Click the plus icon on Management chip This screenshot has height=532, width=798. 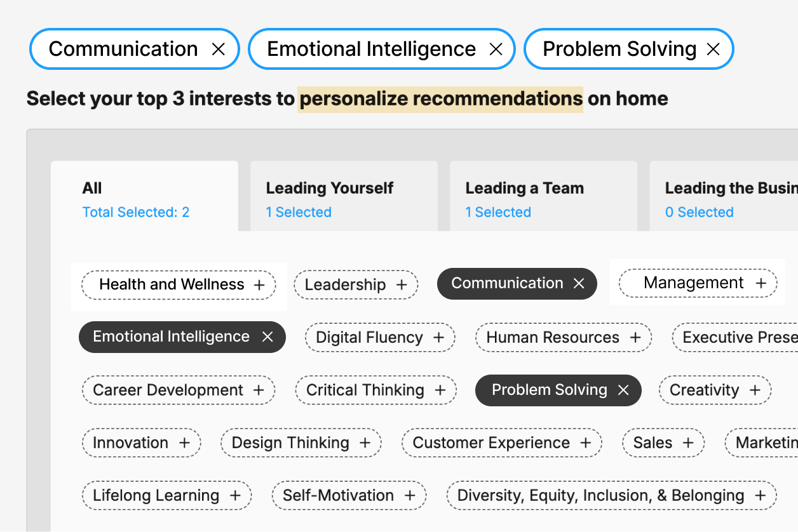[761, 283]
